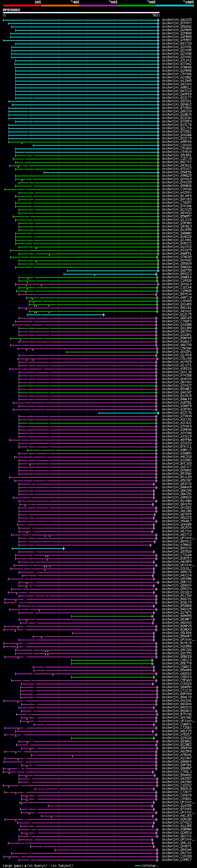The height and width of the screenshot is (868, 197).
Task: Select hit label UniRef100_Q56E56
Action: [x=177, y=172]
